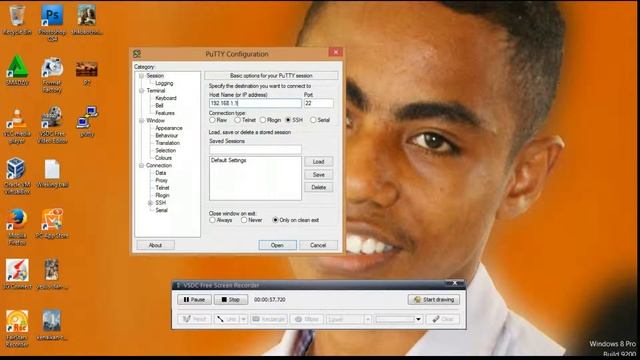The height and width of the screenshot is (360, 640).
Task: Click the About button in PuTTY
Action: [x=156, y=245]
